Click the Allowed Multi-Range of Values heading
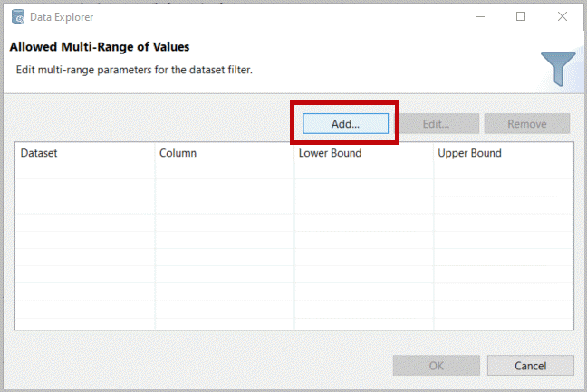Screen dimensions: 587x392 tap(99, 47)
